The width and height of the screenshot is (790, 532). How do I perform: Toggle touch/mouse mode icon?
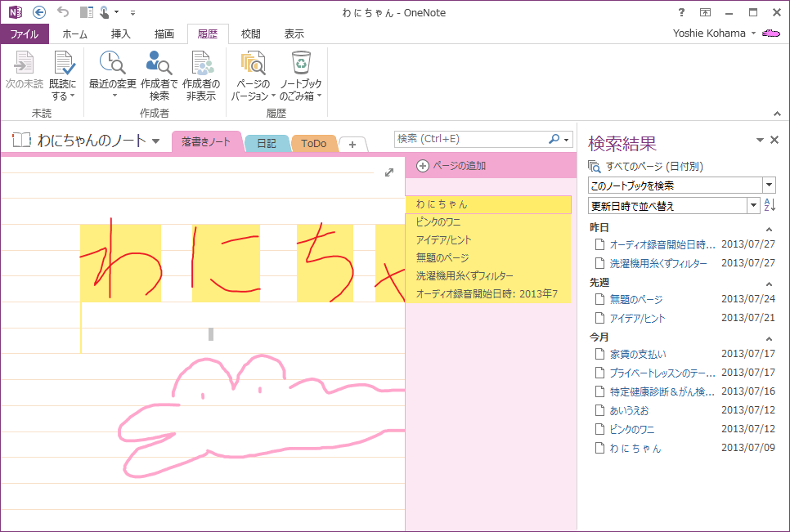[x=105, y=12]
